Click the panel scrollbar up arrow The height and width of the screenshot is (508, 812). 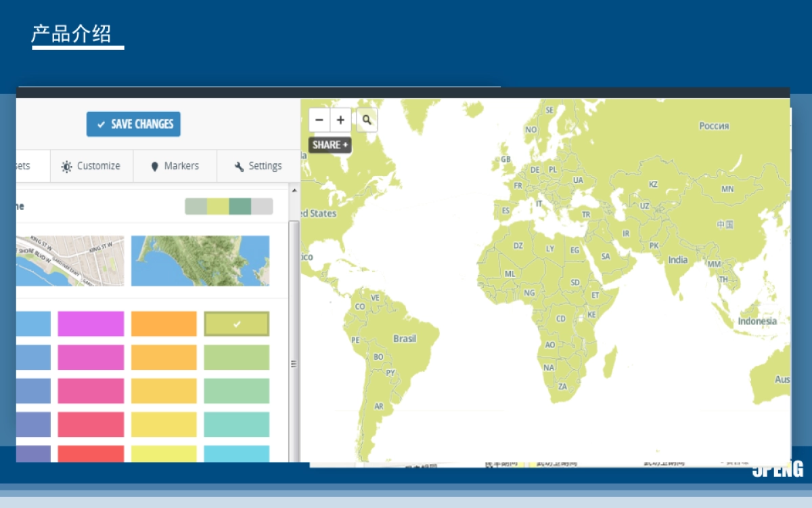click(294, 191)
